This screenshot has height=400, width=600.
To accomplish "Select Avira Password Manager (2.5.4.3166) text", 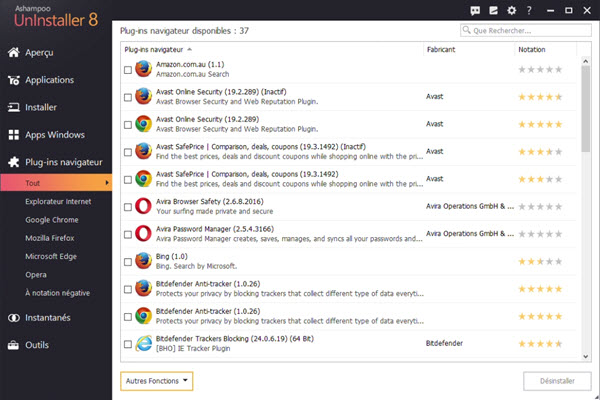I will (215, 229).
